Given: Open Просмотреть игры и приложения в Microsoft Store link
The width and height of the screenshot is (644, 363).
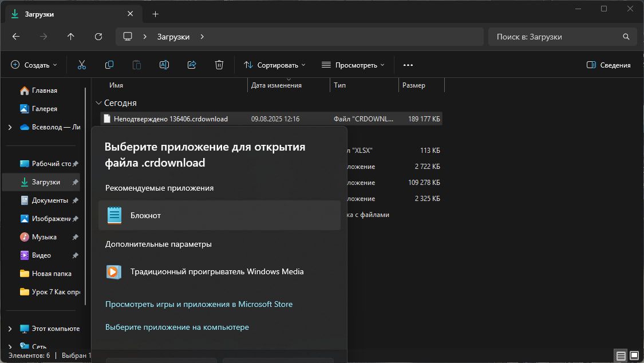Looking at the screenshot, I should point(199,304).
